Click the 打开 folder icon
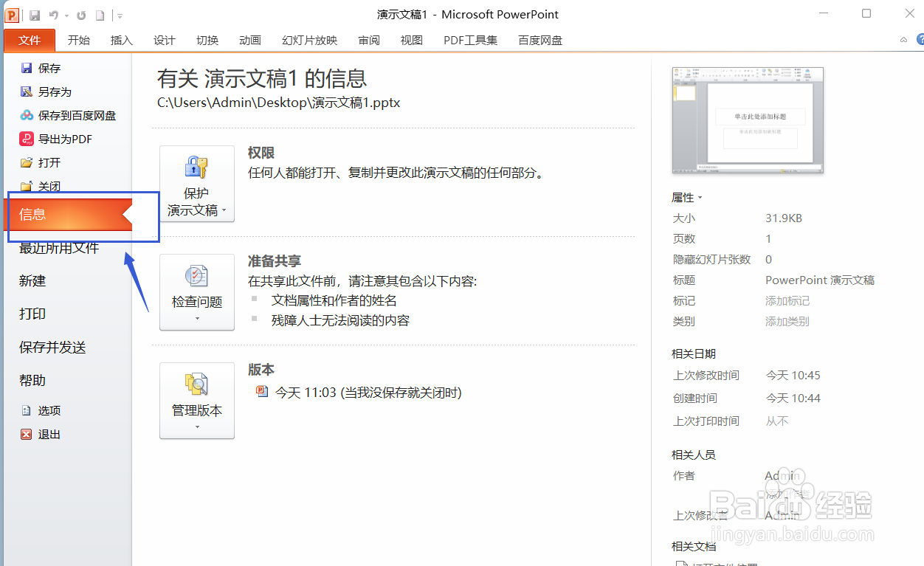The image size is (924, 566). [x=27, y=162]
